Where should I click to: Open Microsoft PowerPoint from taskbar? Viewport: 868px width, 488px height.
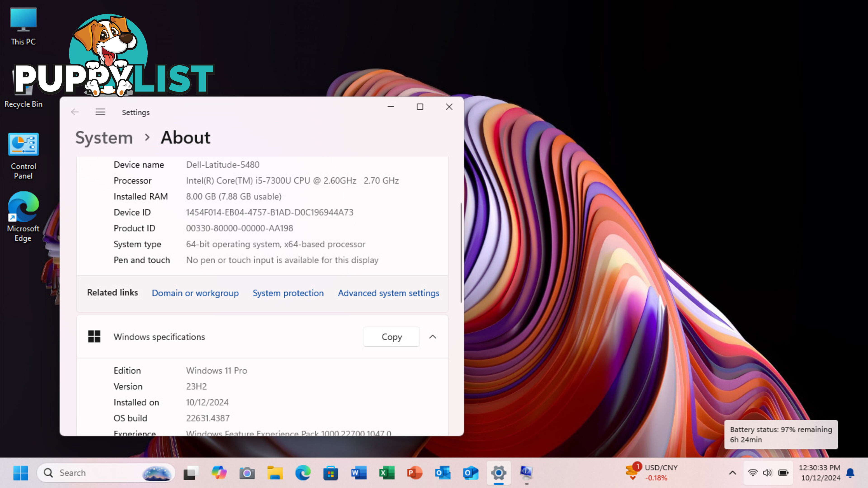(x=414, y=472)
